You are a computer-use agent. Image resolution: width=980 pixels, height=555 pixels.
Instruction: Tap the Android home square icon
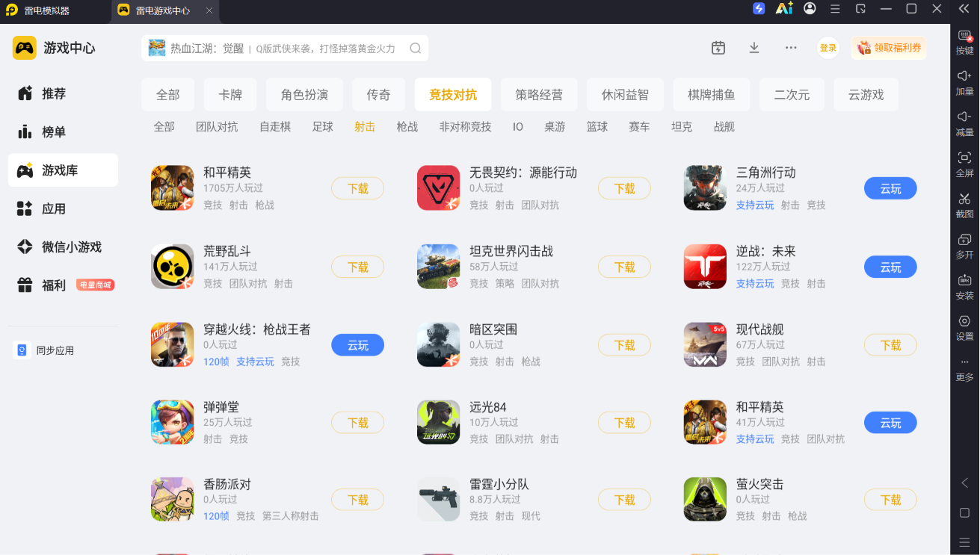tap(964, 513)
